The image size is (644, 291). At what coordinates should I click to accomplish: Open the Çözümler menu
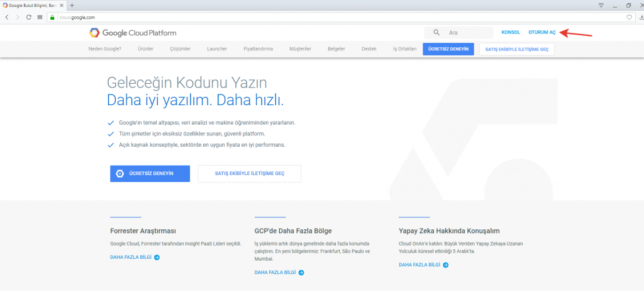click(x=180, y=49)
